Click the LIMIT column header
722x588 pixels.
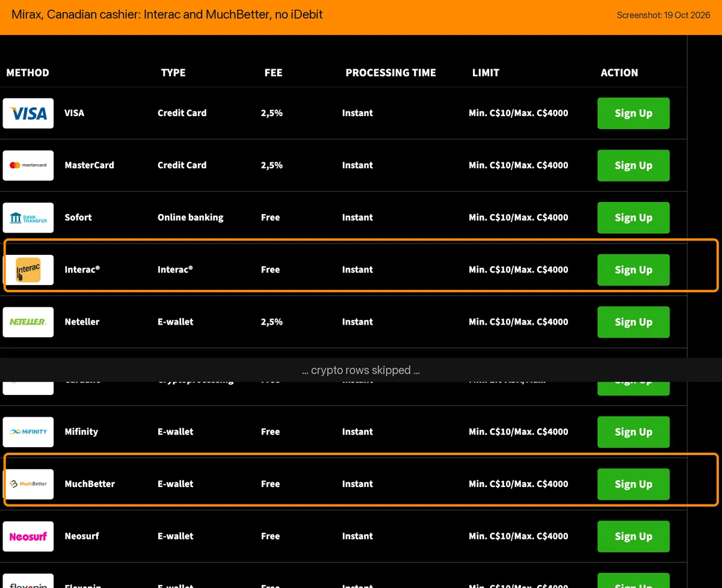486,73
